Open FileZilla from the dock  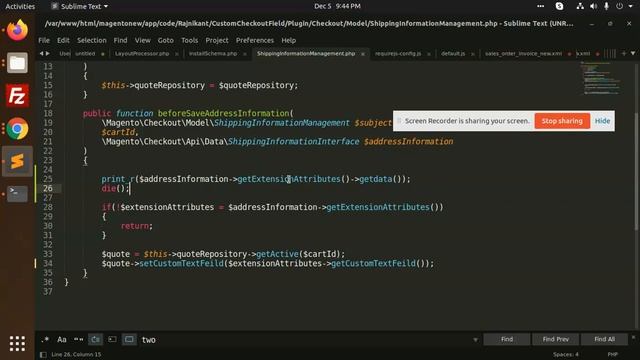pyautogui.click(x=17, y=96)
